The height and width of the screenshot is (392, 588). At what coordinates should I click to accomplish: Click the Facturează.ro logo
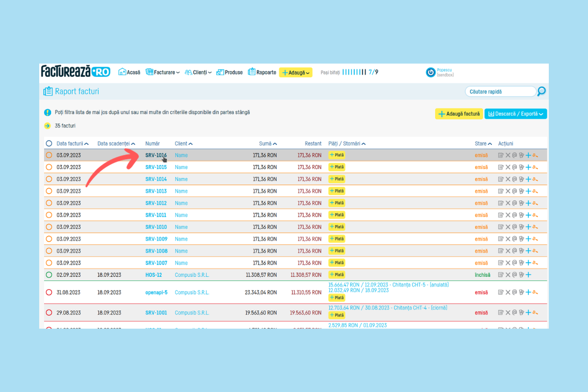75,72
